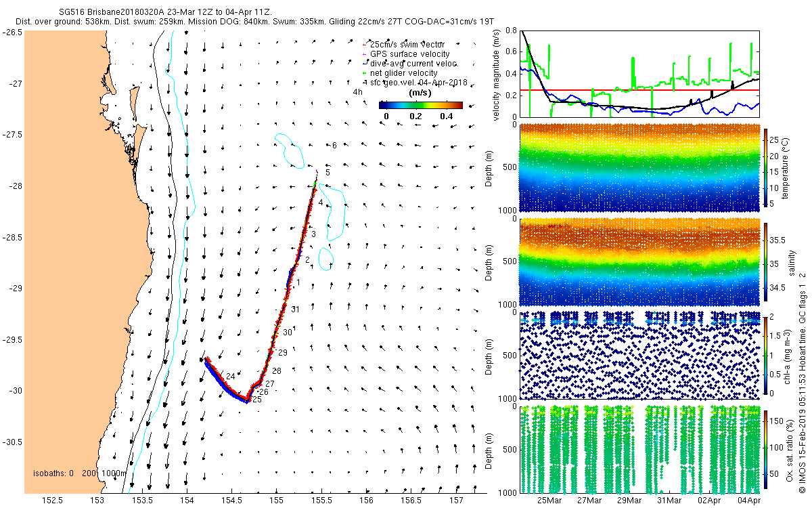Click the red line in velocity magnitude plot

click(x=639, y=90)
